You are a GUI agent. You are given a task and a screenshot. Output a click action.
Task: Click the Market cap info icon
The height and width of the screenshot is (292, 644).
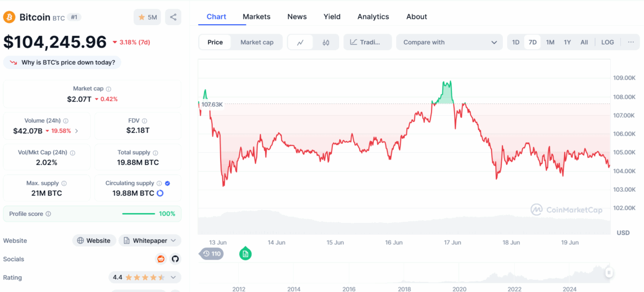108,89
